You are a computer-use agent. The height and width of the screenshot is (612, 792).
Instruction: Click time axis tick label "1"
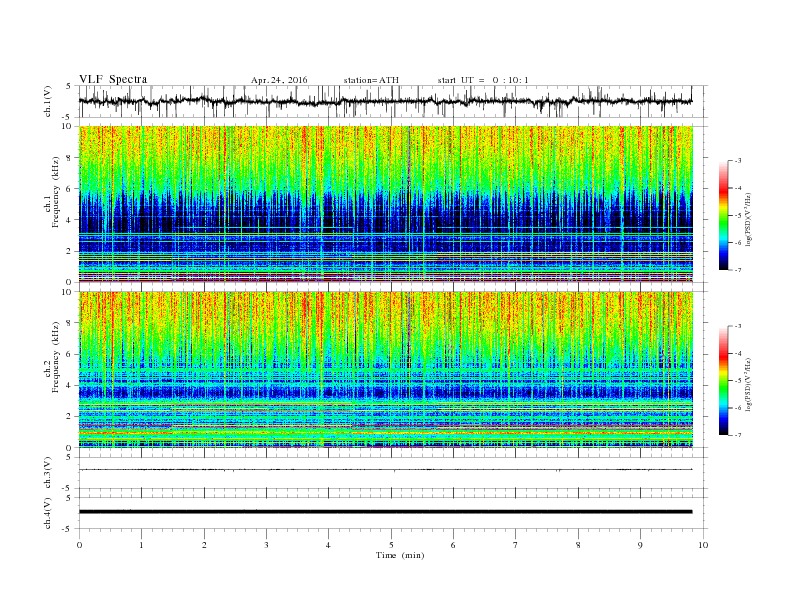point(141,545)
